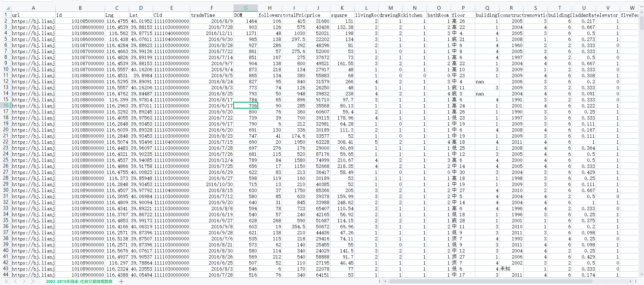
Task: Select column P header
Action: click(463, 8)
